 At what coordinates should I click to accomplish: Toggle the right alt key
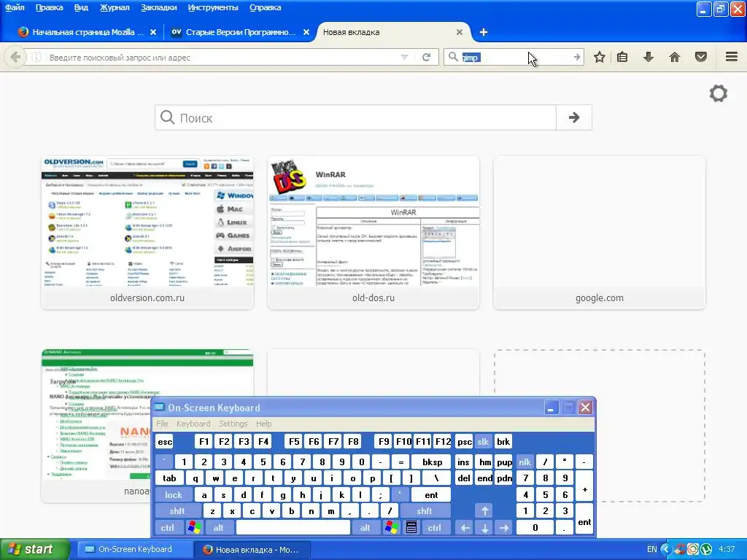365,528
